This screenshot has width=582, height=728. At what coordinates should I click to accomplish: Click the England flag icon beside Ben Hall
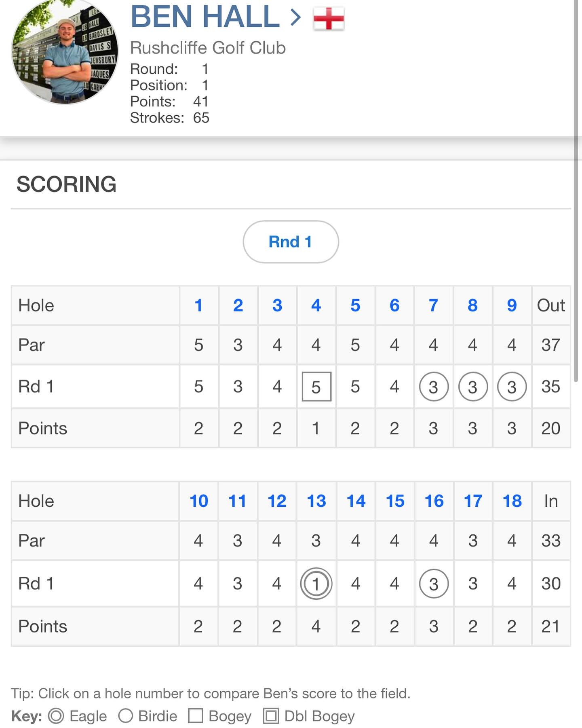tap(329, 18)
